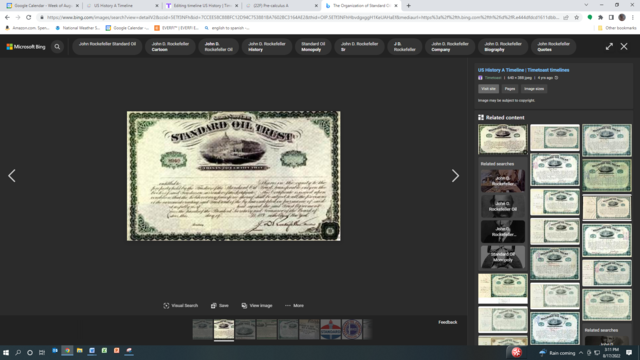Open Chrome profile avatar
The width and height of the screenshot is (640, 360).
coord(622,18)
